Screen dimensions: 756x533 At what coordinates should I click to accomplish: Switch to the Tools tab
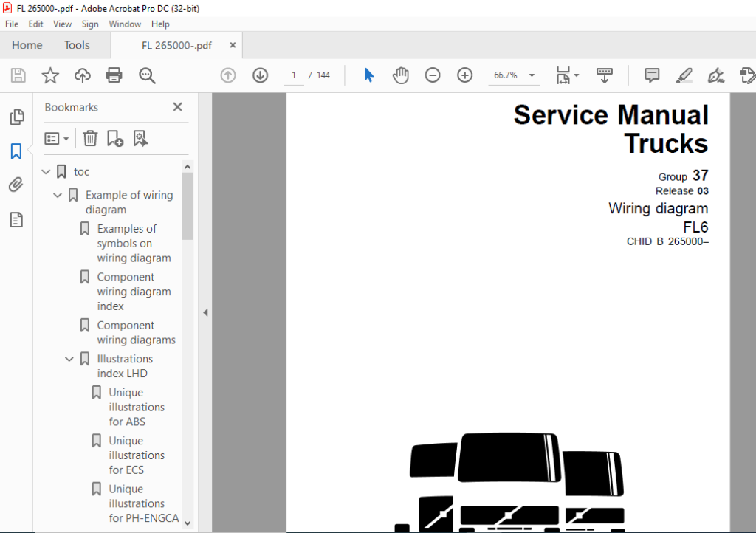click(x=77, y=45)
